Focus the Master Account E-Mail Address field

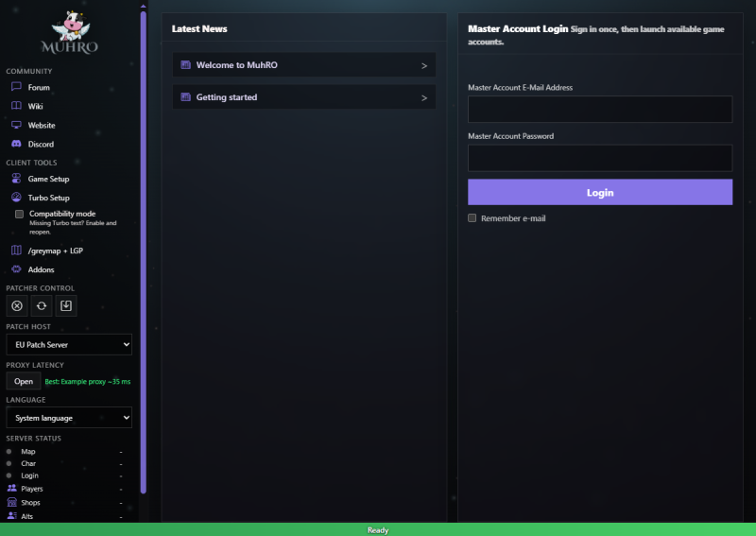pos(600,109)
